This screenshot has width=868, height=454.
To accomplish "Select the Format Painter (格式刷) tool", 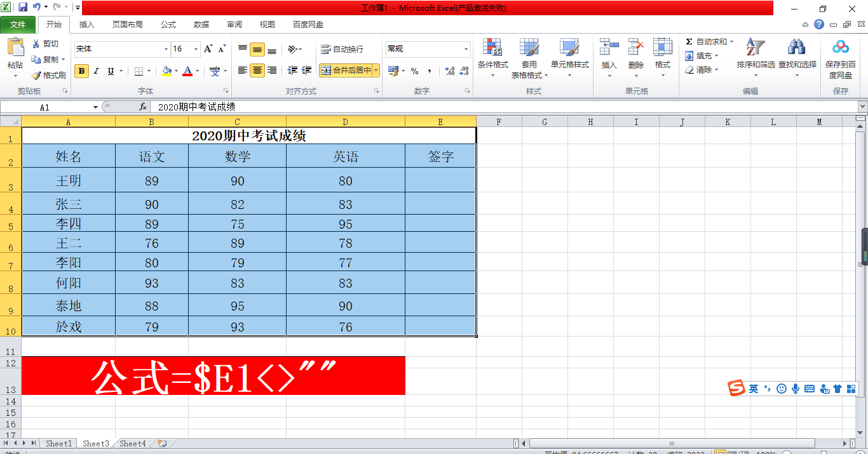I will tap(48, 75).
